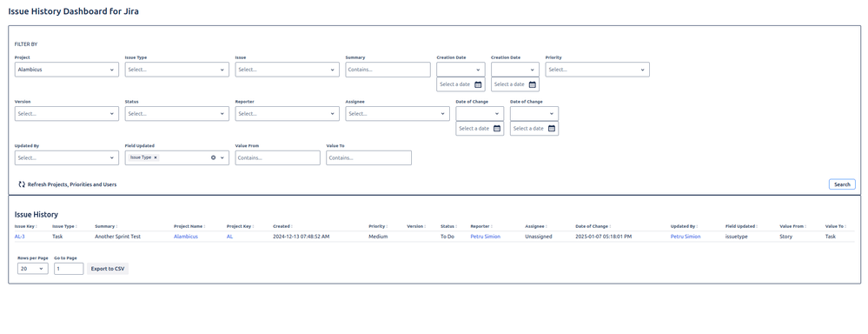Select the 'Story' value from cell
868x334 pixels.
tap(786, 237)
